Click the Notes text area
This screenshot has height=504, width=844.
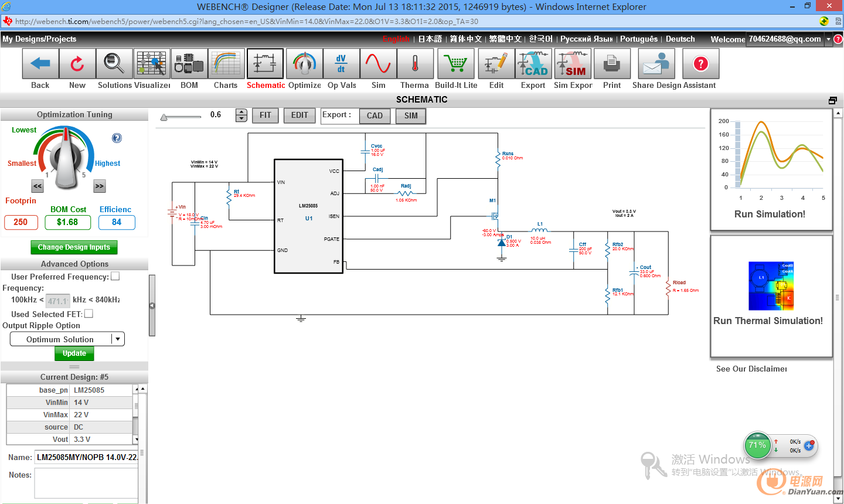point(86,483)
